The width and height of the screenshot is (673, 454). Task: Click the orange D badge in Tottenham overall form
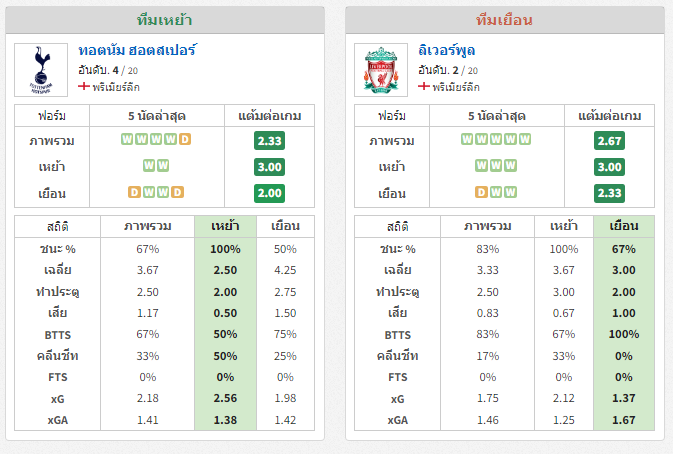185,139
